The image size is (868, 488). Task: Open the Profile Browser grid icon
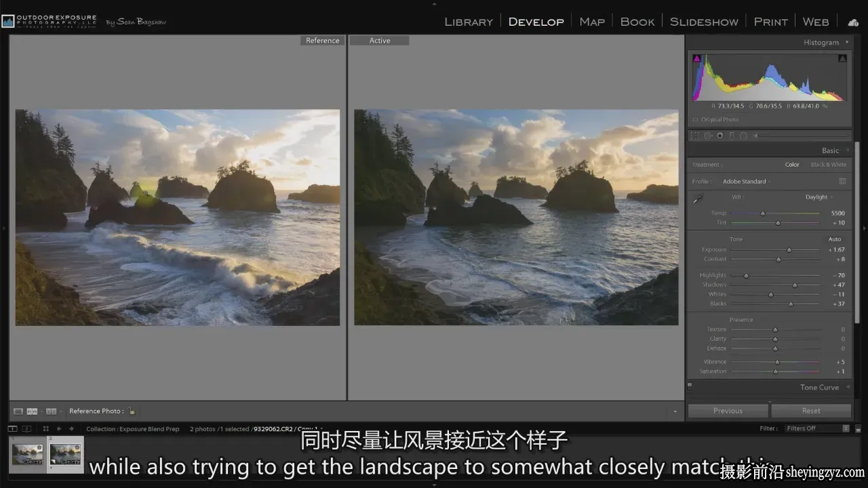tap(842, 182)
